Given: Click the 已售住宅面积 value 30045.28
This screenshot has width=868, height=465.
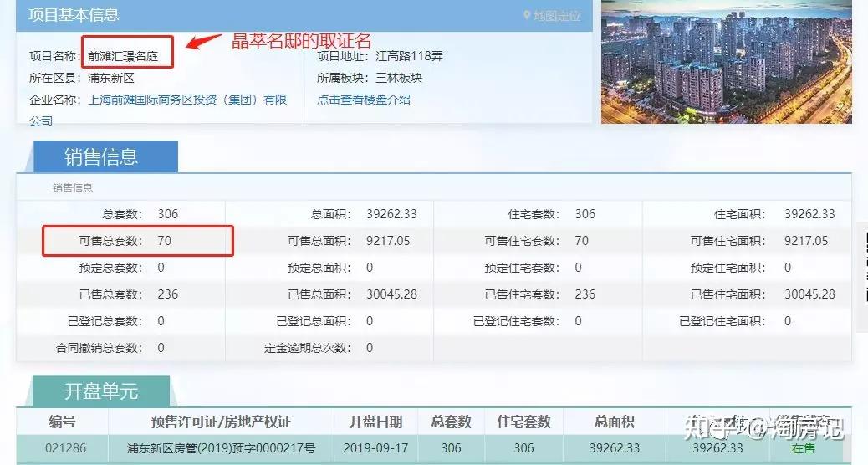Looking at the screenshot, I should 809,294.
